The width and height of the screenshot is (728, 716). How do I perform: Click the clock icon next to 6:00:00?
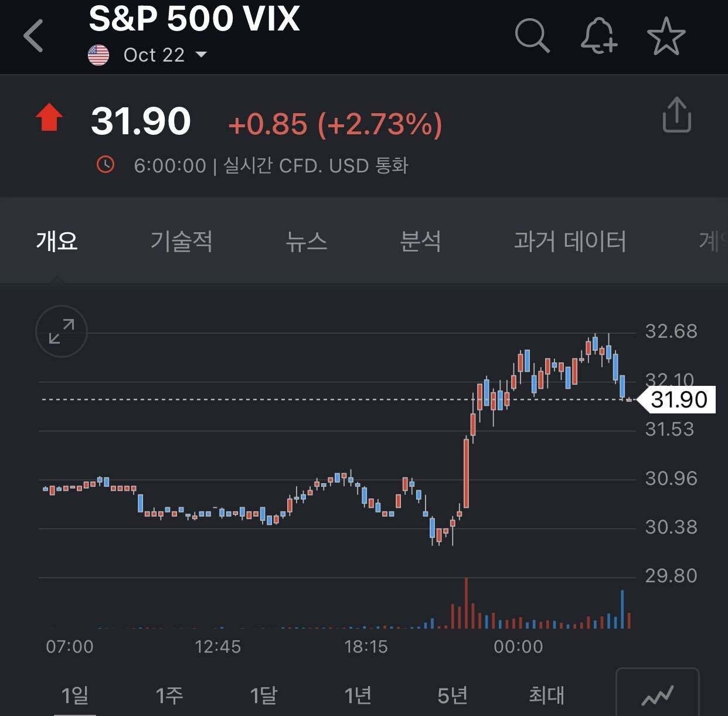[106, 165]
